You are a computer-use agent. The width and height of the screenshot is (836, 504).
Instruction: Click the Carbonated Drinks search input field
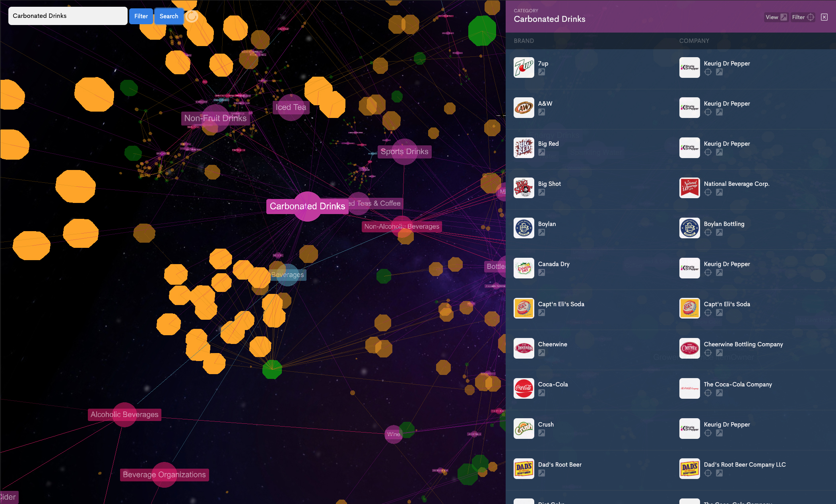[x=68, y=16]
